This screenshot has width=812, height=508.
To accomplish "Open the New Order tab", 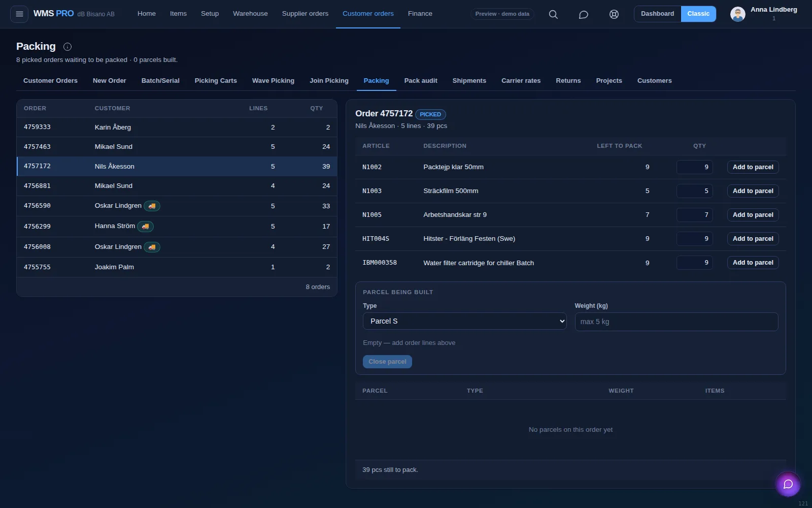I will click(x=109, y=81).
